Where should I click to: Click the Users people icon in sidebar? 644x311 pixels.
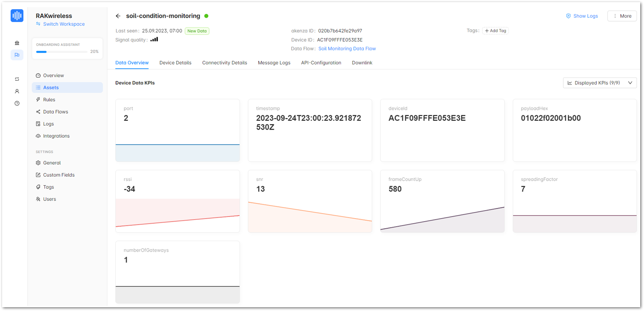point(38,199)
